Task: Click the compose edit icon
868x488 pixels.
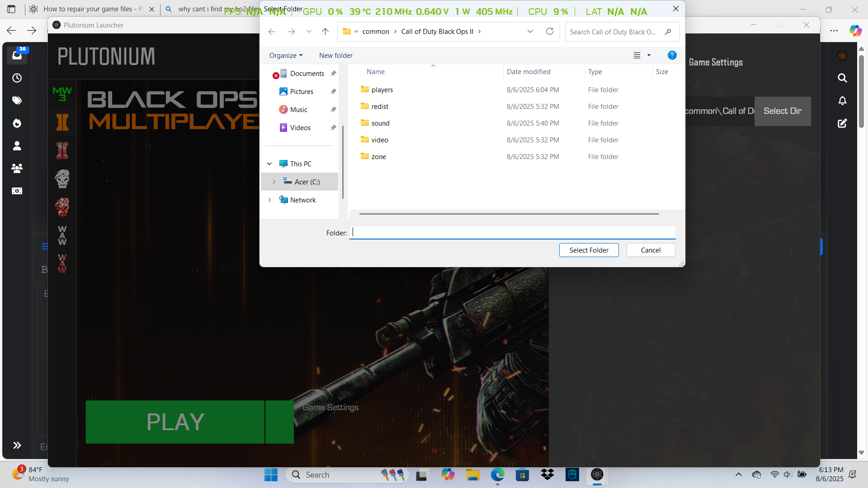Action: pos(842,123)
